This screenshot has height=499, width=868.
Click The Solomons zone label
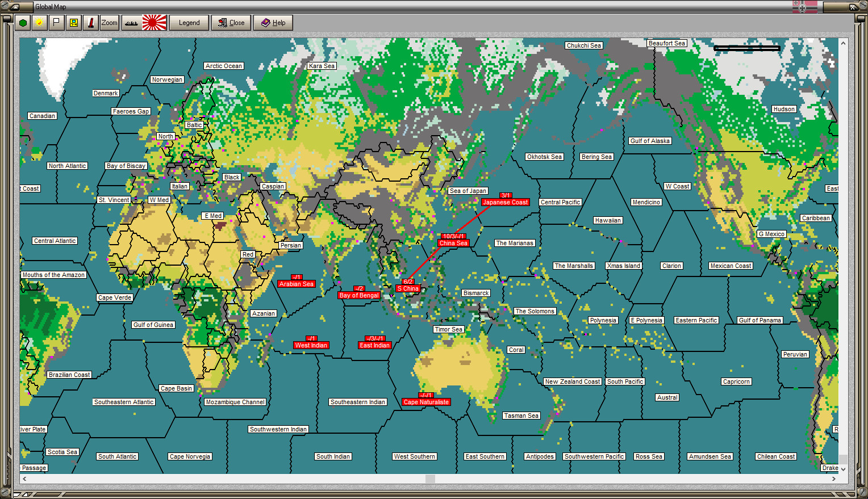(x=535, y=311)
